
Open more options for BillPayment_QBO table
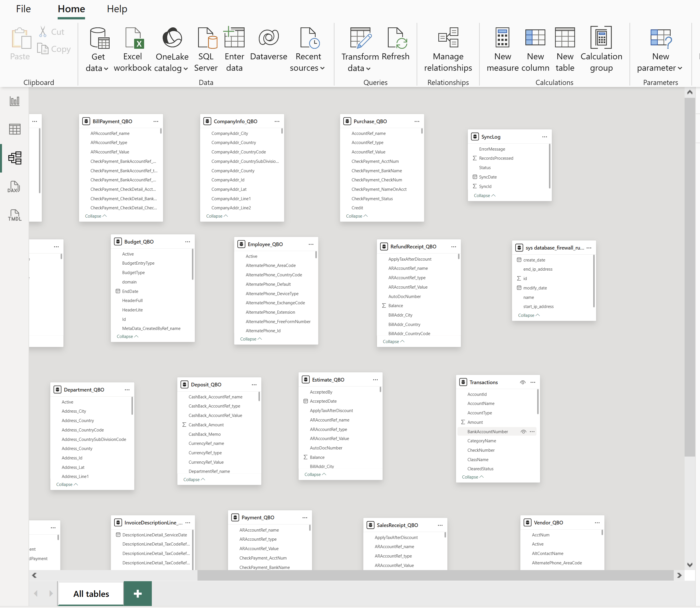(156, 121)
